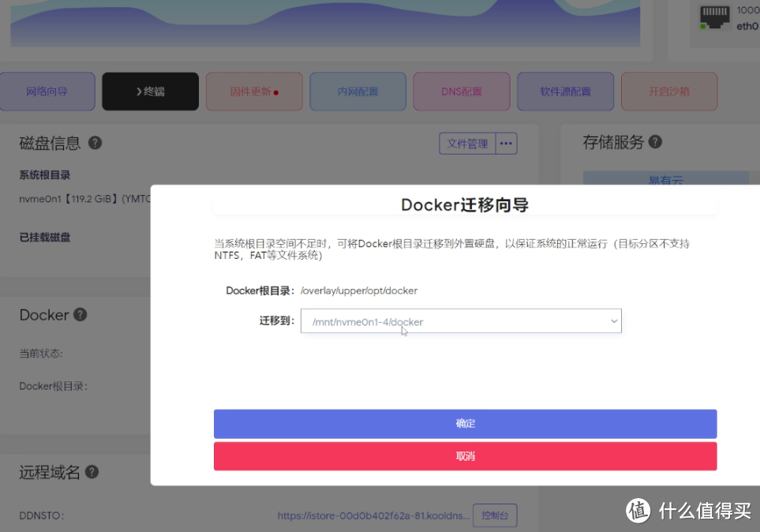Screen dimensions: 760x532
Task: Launch DDNSTO 控制台 console
Action: click(x=495, y=515)
